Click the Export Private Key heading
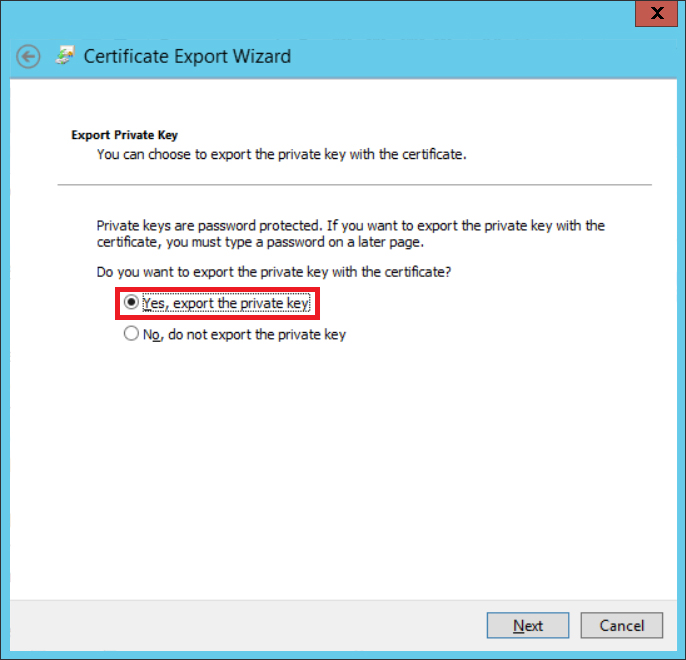 coord(124,135)
